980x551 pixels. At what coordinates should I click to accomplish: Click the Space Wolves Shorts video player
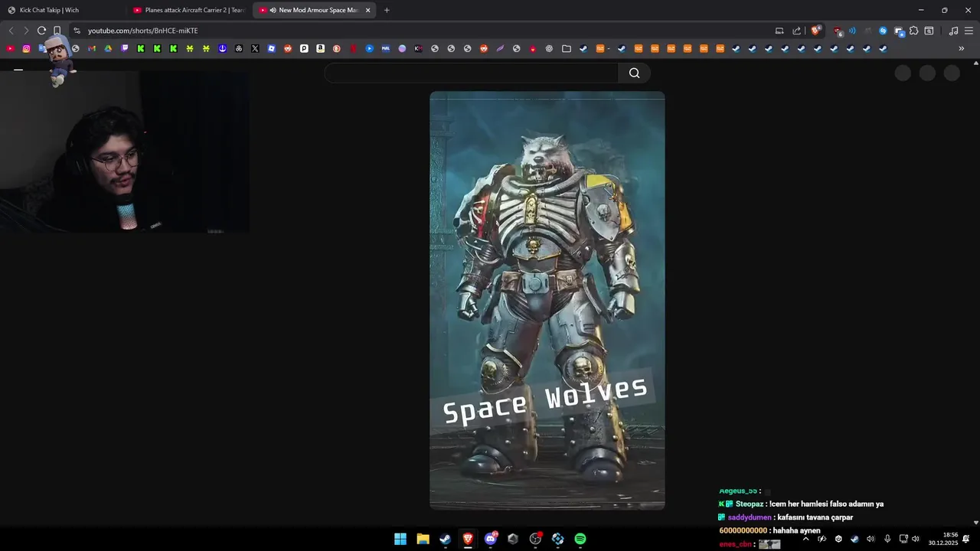pyautogui.click(x=547, y=301)
